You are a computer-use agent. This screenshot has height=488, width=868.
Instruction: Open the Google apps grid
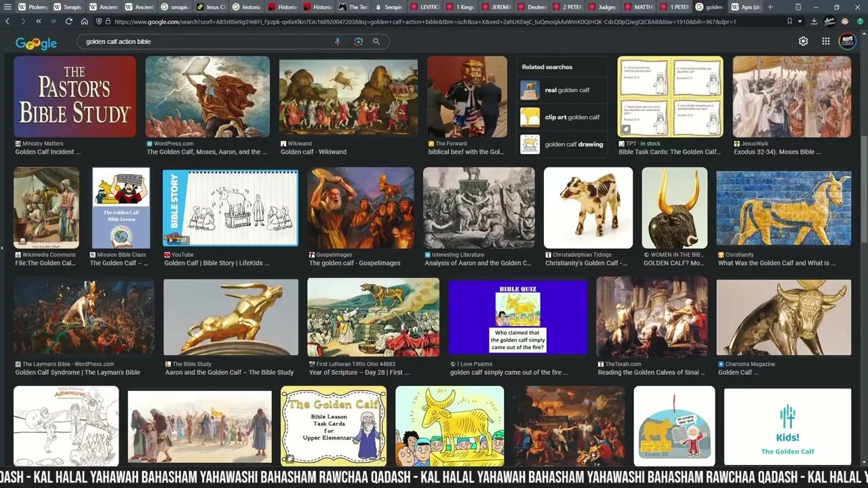click(825, 41)
